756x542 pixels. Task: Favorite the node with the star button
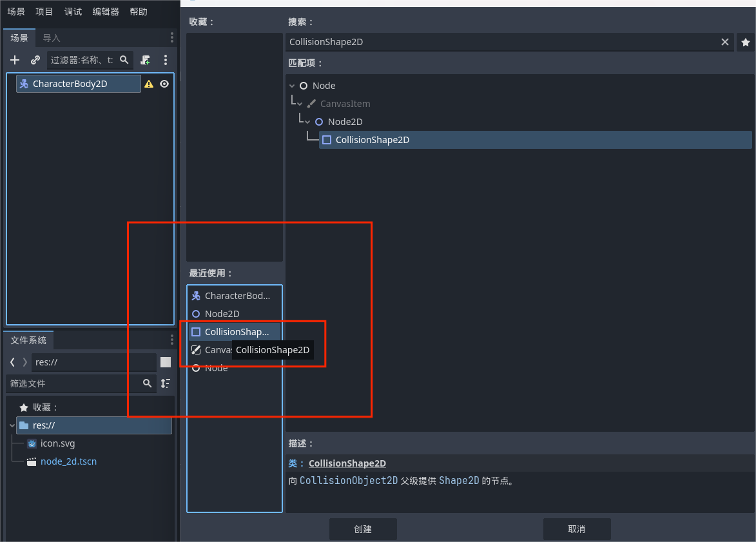746,42
